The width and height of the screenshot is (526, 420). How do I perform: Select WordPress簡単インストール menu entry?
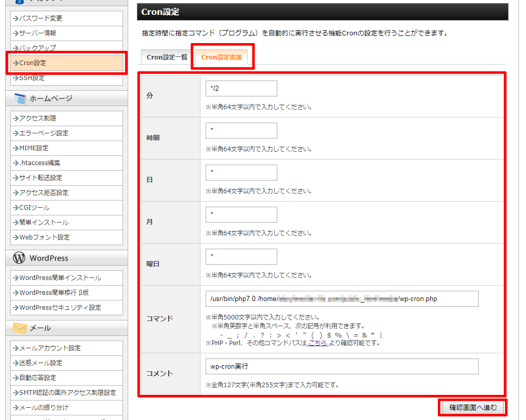coord(60,278)
